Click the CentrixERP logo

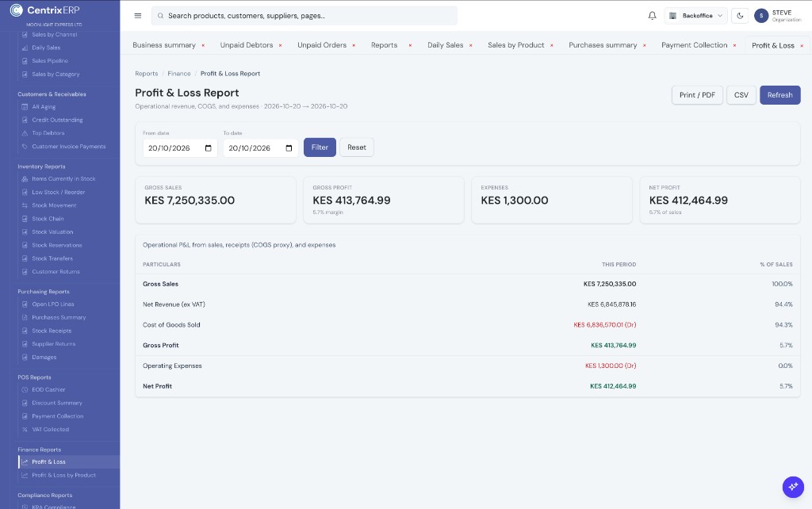(x=44, y=10)
